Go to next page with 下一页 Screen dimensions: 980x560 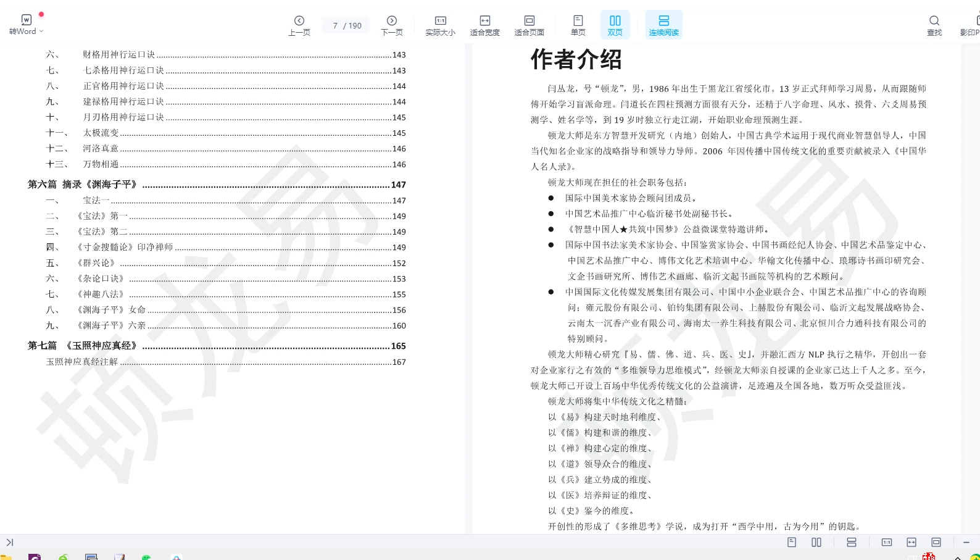coord(392,25)
